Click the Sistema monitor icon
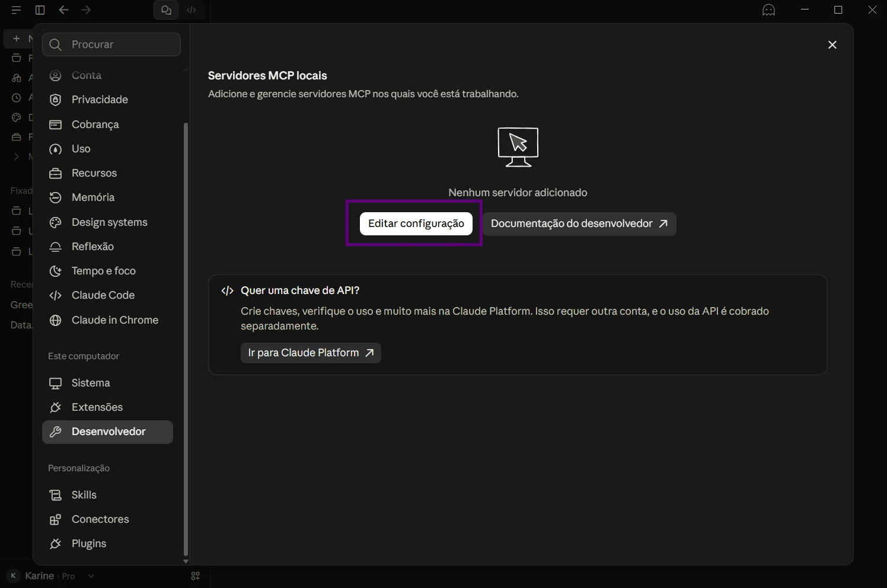Image resolution: width=887 pixels, height=588 pixels. pos(55,384)
